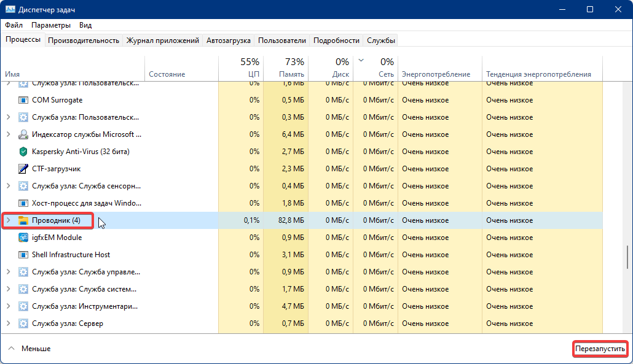The width and height of the screenshot is (633, 364).
Task: Click the 1,8 МБ memory value
Action: tap(293, 203)
